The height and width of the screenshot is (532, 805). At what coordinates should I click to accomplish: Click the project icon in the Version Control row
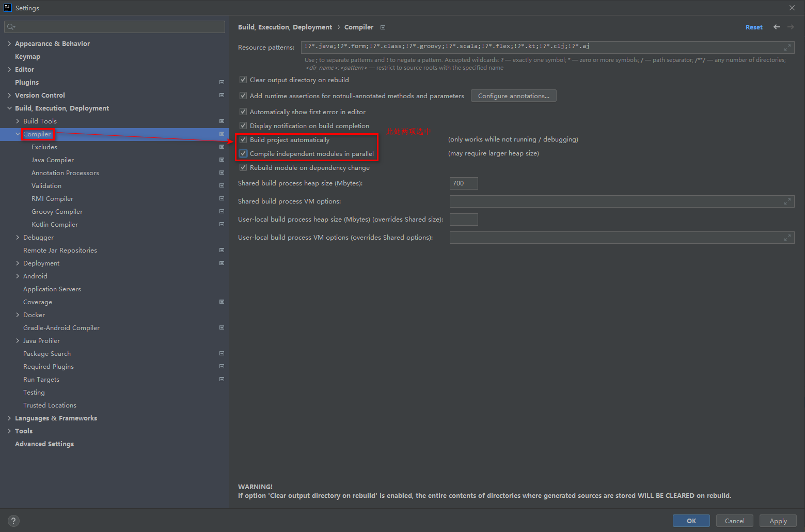[222, 95]
